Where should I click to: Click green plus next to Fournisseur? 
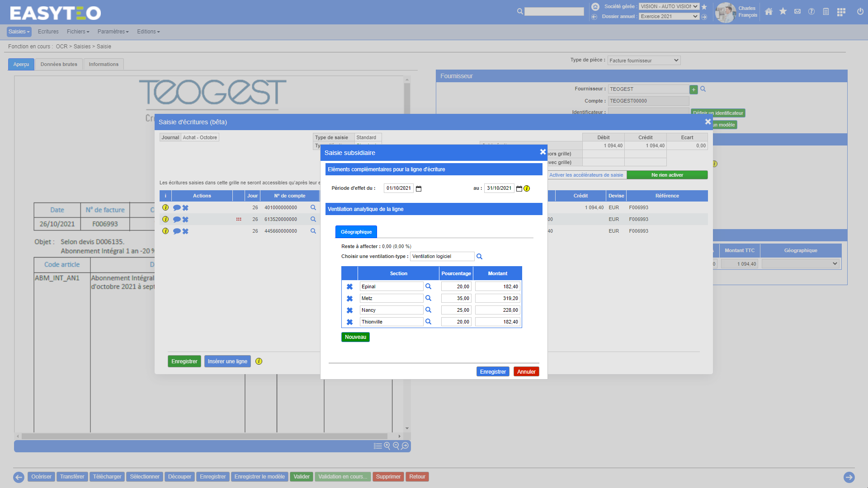coord(693,89)
